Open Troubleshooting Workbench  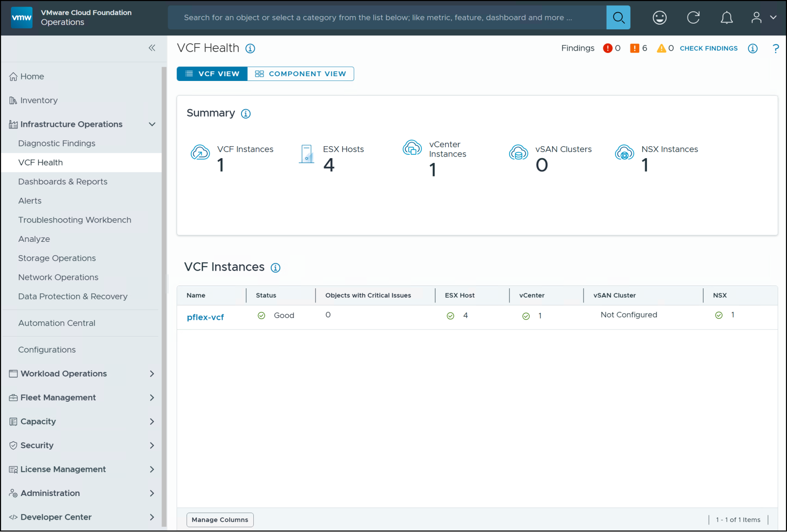(75, 220)
